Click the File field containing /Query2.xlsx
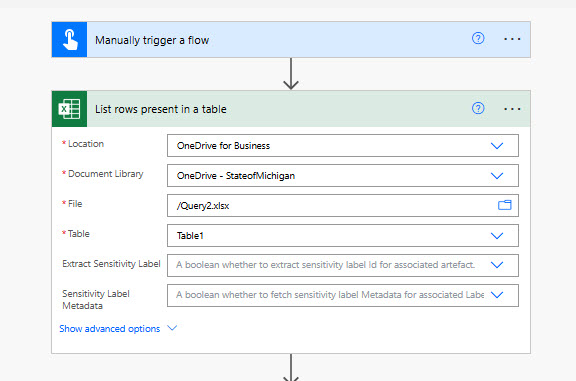 (x=343, y=205)
